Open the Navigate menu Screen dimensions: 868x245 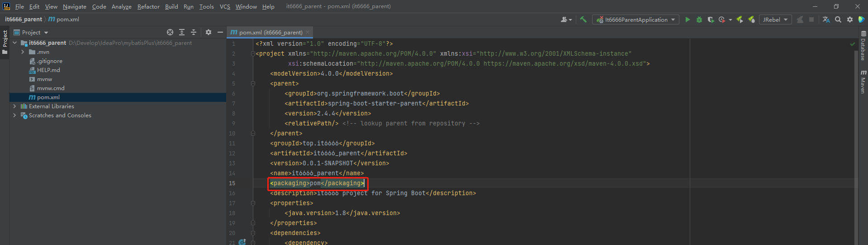pos(75,6)
